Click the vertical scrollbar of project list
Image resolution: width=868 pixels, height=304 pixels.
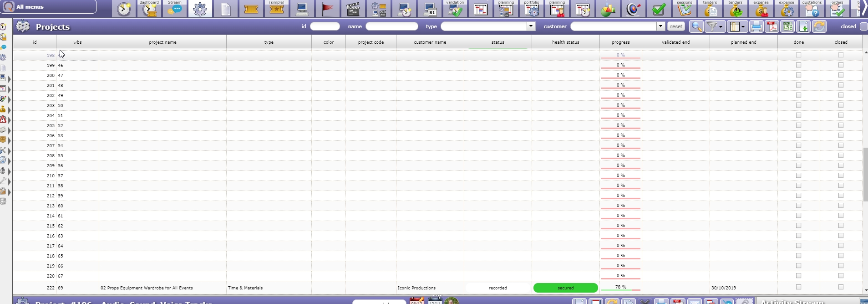point(865,174)
